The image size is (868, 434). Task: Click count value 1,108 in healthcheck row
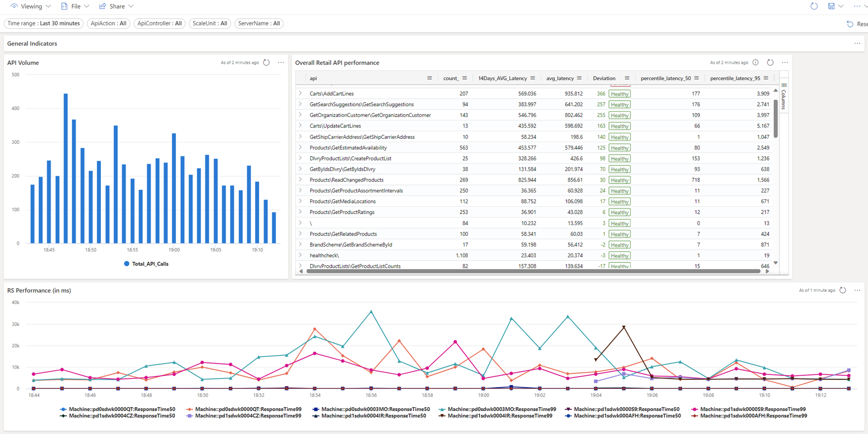coord(462,255)
